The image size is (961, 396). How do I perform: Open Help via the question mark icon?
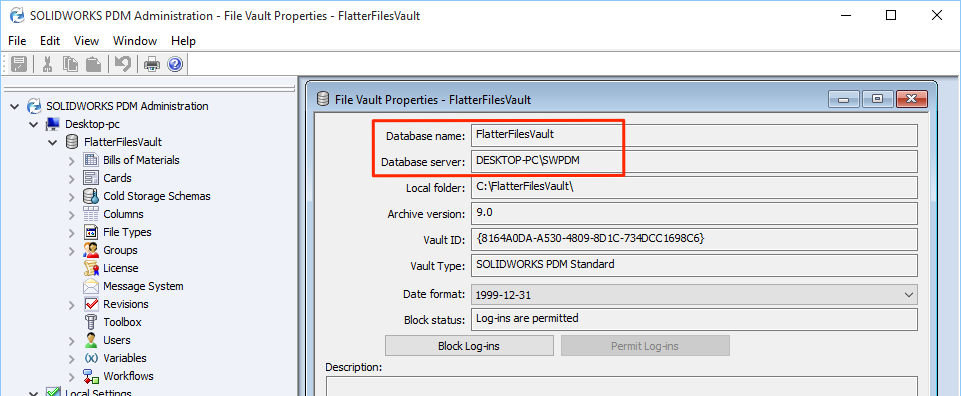point(175,64)
